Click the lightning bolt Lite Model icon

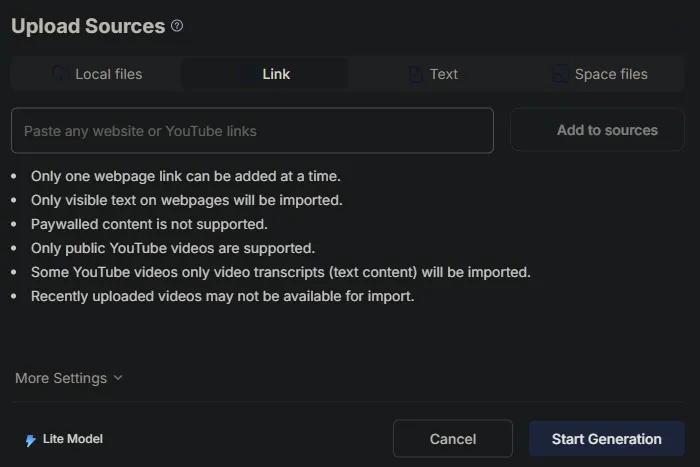pyautogui.click(x=31, y=440)
